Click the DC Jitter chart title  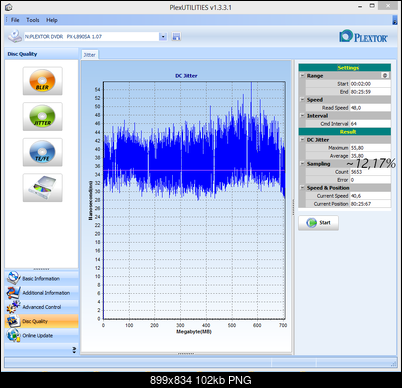tap(186, 76)
